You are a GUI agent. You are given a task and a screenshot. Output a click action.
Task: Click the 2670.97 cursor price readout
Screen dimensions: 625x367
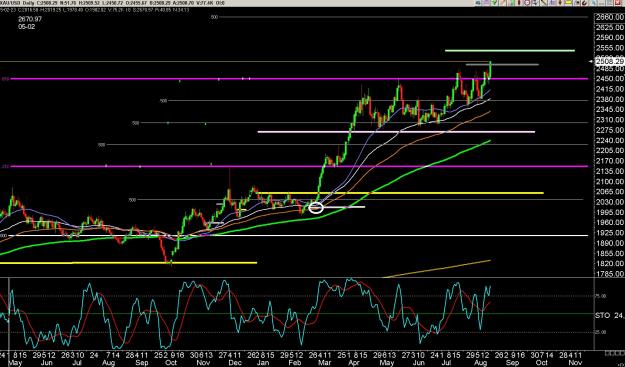30,19
